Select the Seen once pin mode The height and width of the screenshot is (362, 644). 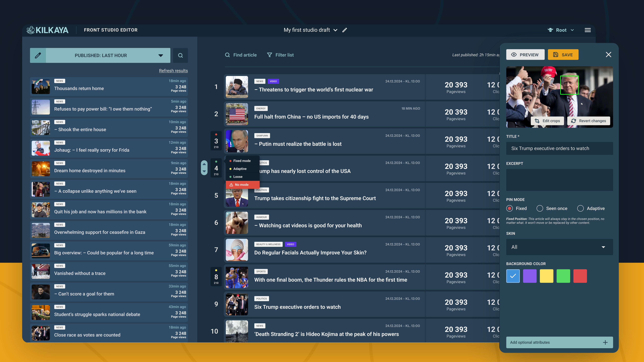point(540,208)
